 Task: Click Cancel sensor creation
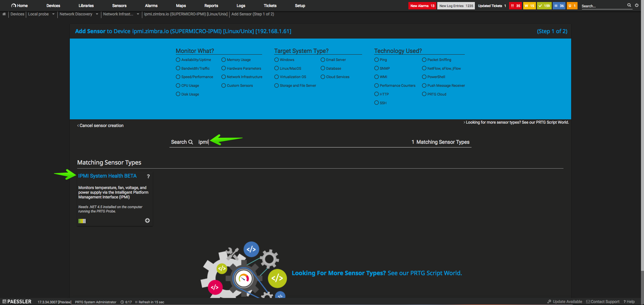pos(100,126)
